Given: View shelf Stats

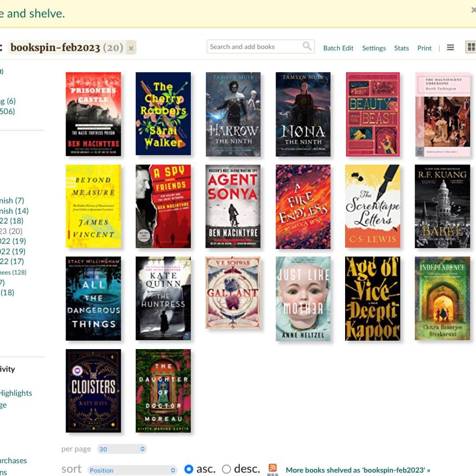Looking at the screenshot, I should pos(402,48).
